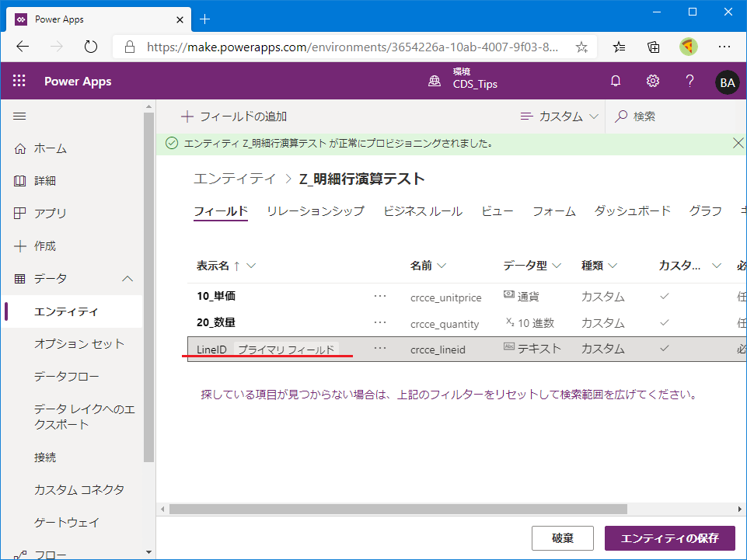Image resolution: width=747 pixels, height=560 pixels.
Task: Open the 表示名 column sort dropdown
Action: click(x=252, y=266)
